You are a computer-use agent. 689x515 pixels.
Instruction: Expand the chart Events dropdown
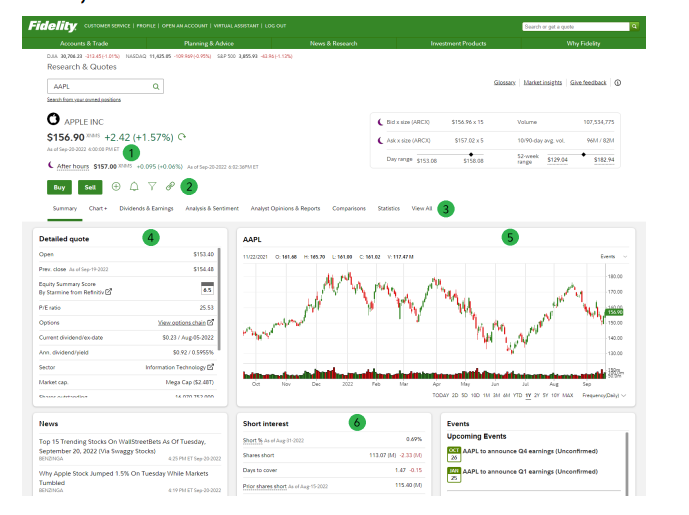pyautogui.click(x=614, y=256)
